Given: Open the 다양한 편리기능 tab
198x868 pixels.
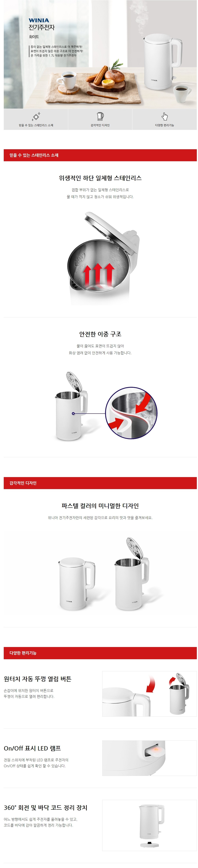Looking at the screenshot, I should (164, 119).
